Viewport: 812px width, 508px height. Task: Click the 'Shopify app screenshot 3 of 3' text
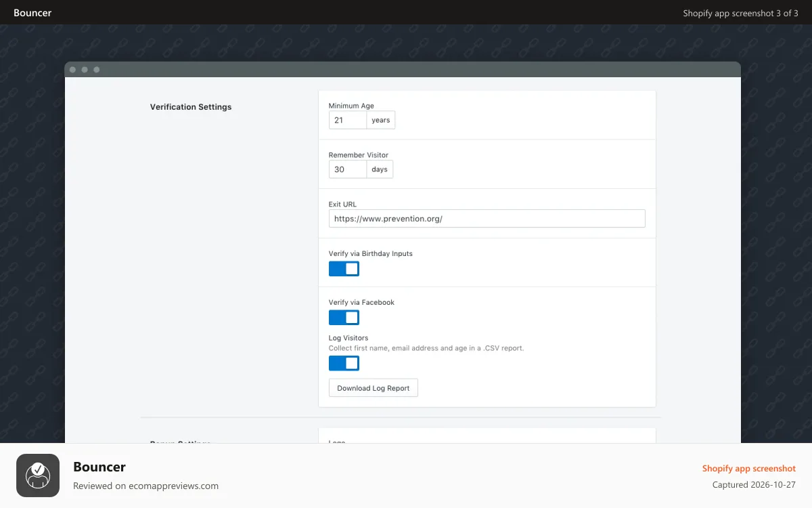tap(741, 13)
